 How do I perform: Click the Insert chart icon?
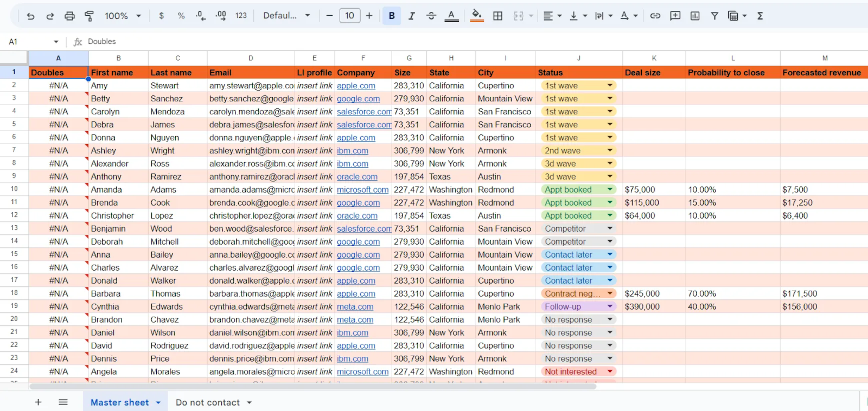click(695, 16)
